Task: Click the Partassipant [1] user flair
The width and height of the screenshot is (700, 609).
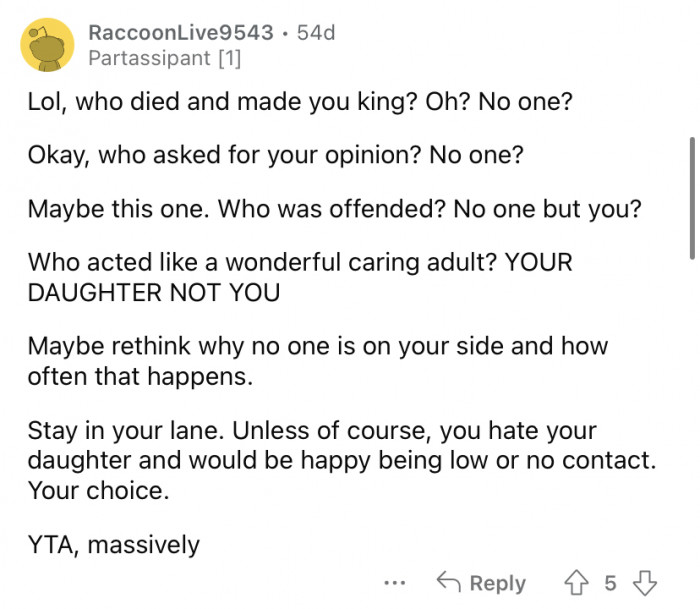Action: coord(164,58)
